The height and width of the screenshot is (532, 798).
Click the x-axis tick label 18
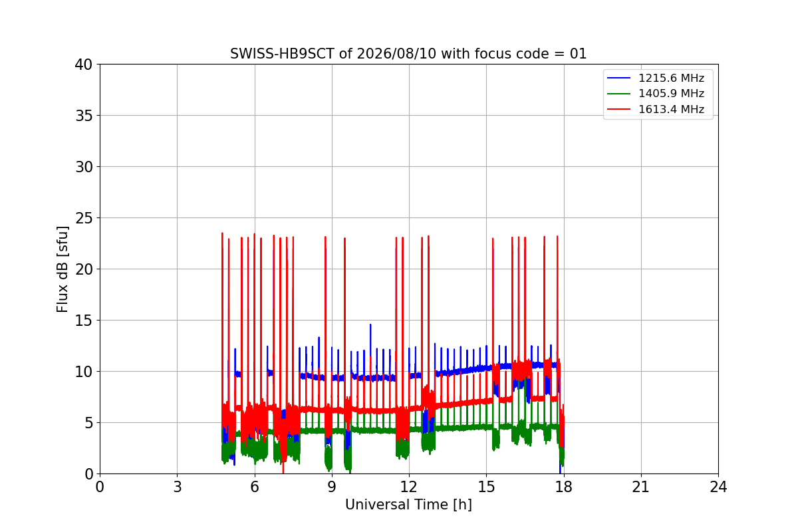[563, 487]
